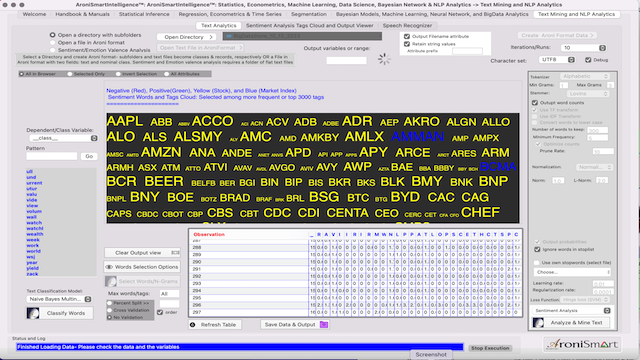Viewport: 640px width, 360px height.
Task: Click Clear Output view button
Action: (x=142, y=253)
